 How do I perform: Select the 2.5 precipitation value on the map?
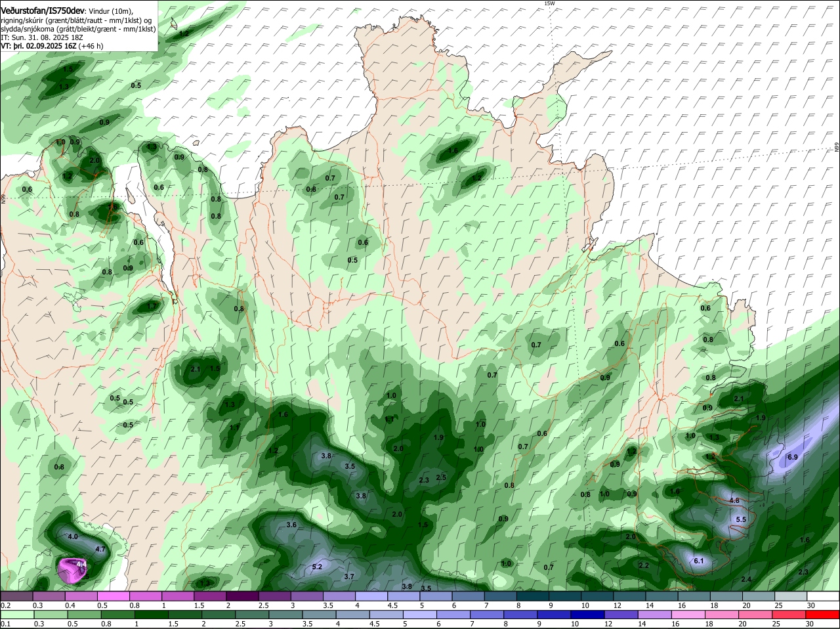tap(441, 477)
